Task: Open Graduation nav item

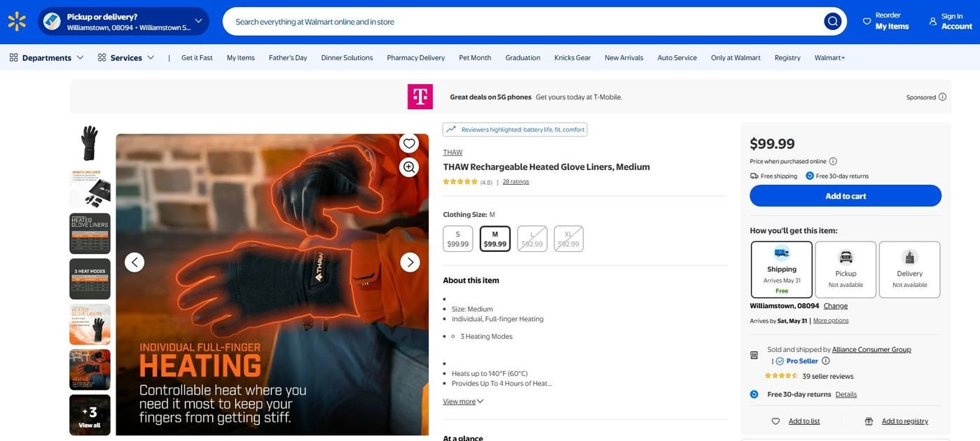Action: pyautogui.click(x=523, y=57)
